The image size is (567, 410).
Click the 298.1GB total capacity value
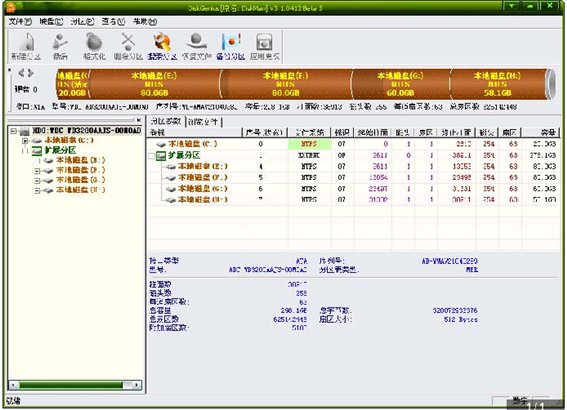pos(294,311)
